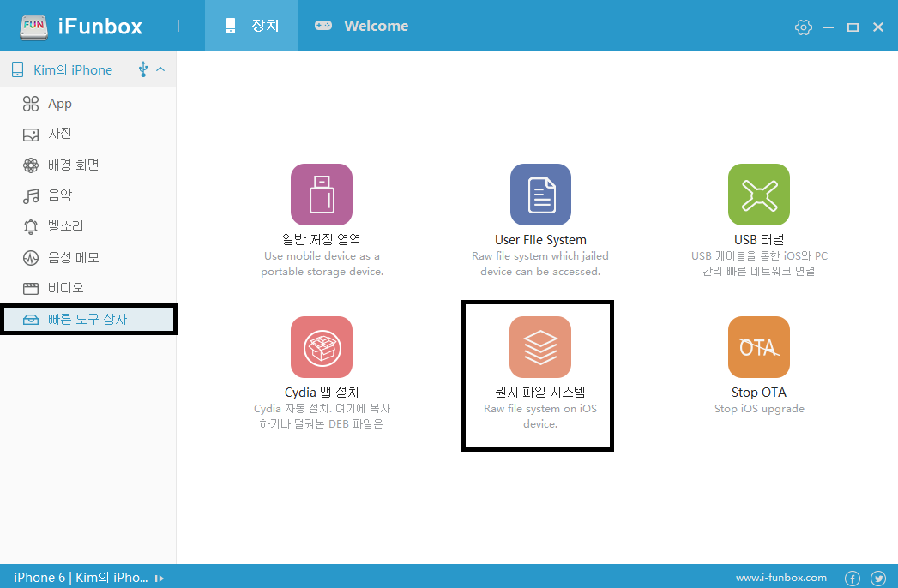Click the "USB 터널" title label
Image resolution: width=898 pixels, height=588 pixels.
click(759, 240)
